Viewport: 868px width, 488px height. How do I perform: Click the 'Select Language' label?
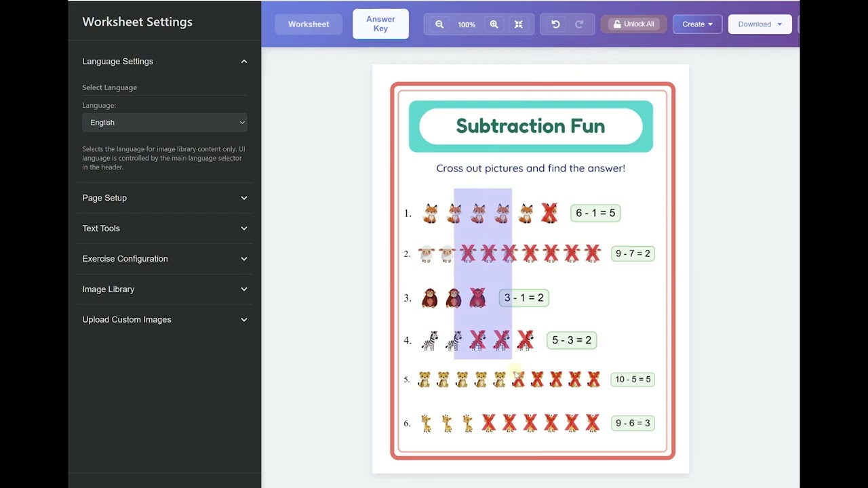click(109, 87)
